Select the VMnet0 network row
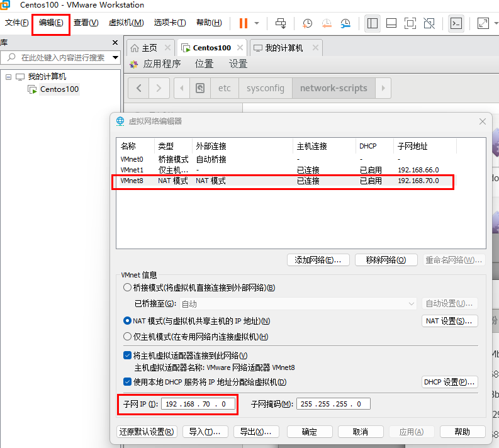The width and height of the screenshot is (499, 448). (x=285, y=159)
